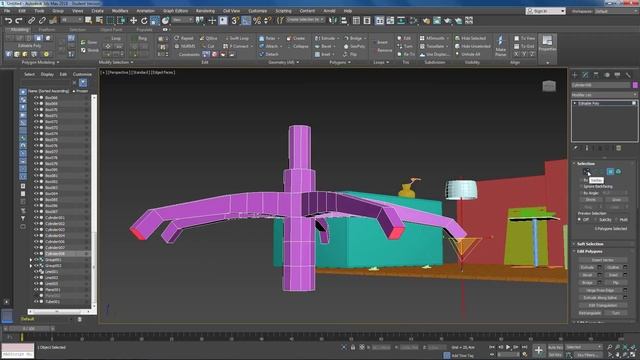Activate the Angle Snap toggle icon
640x360 pixels.
(246, 20)
